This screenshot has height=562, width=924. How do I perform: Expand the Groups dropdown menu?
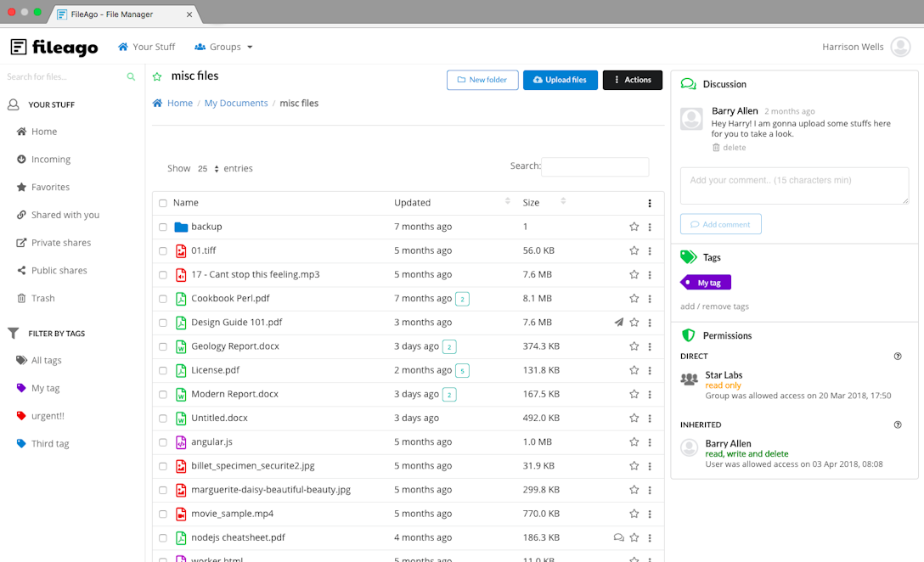[224, 48]
